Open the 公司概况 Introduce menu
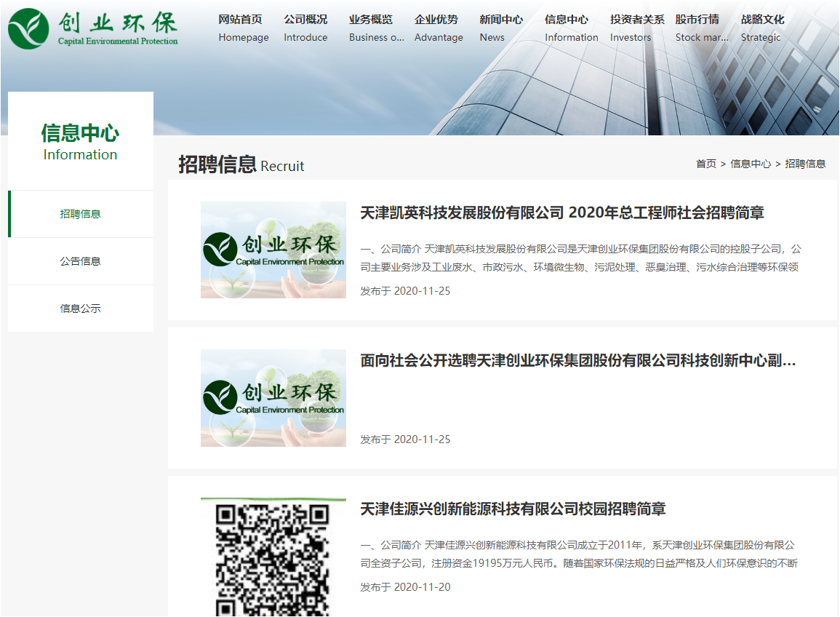This screenshot has height=617, width=840. point(305,28)
